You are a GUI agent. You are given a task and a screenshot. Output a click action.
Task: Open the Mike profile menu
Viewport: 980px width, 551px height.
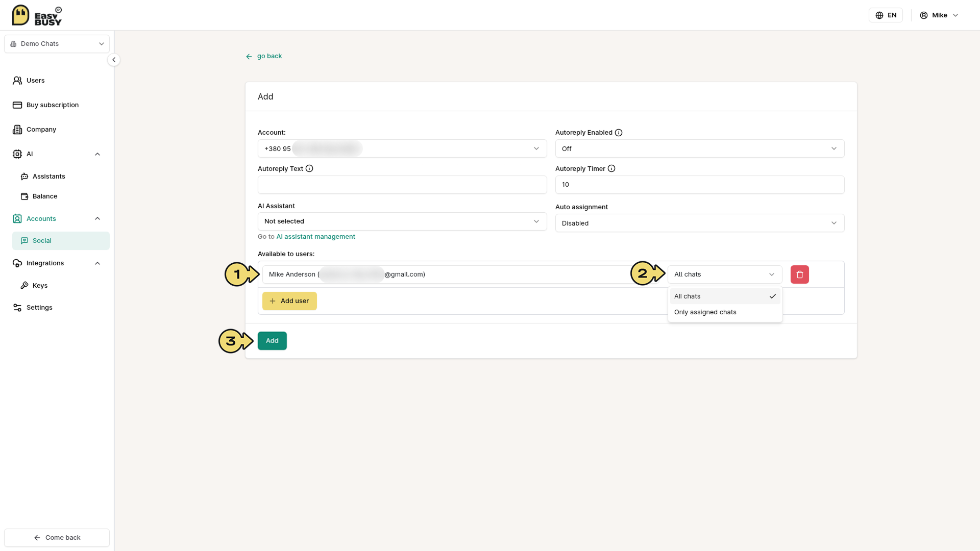tap(939, 15)
